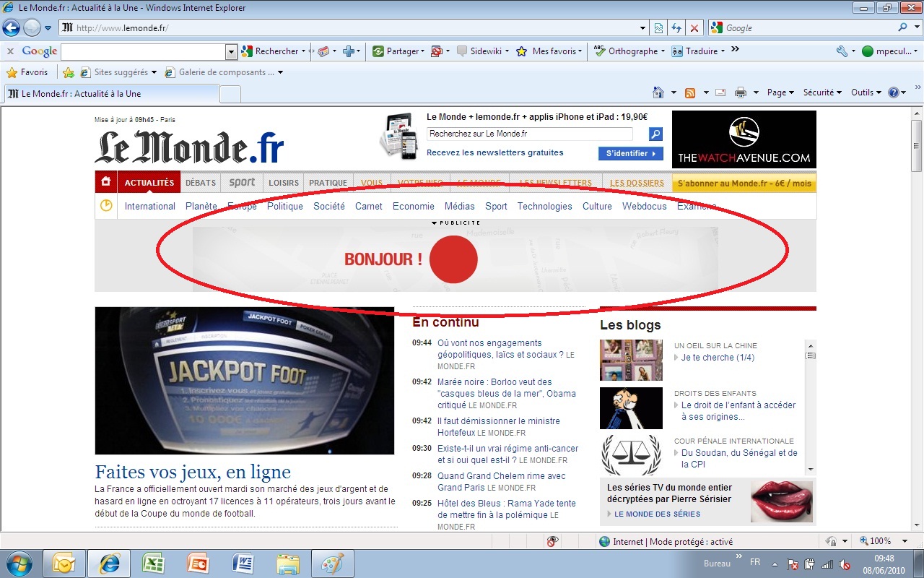Screen dimensions: 924x578
Task: Click the refresh page icon in address bar
Action: (676, 28)
